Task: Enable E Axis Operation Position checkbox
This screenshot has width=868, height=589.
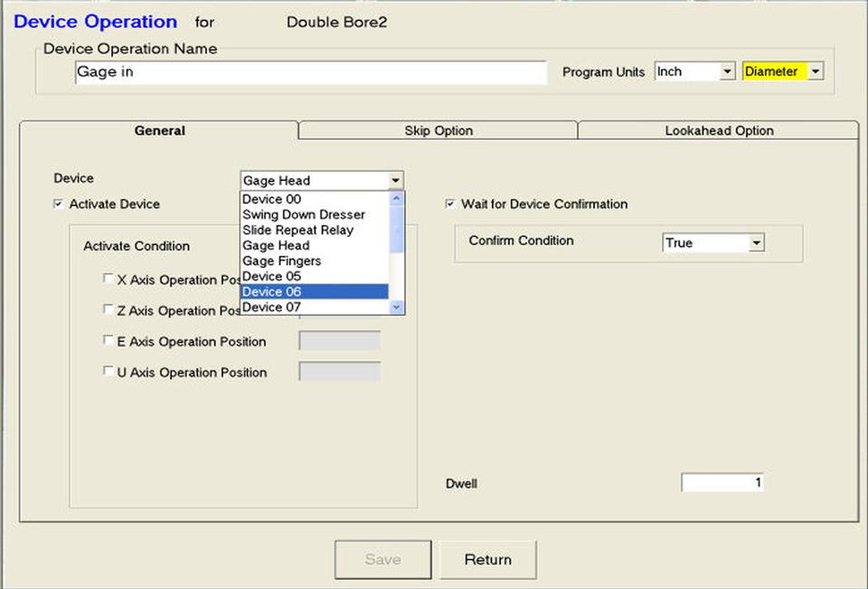Action: (x=108, y=341)
